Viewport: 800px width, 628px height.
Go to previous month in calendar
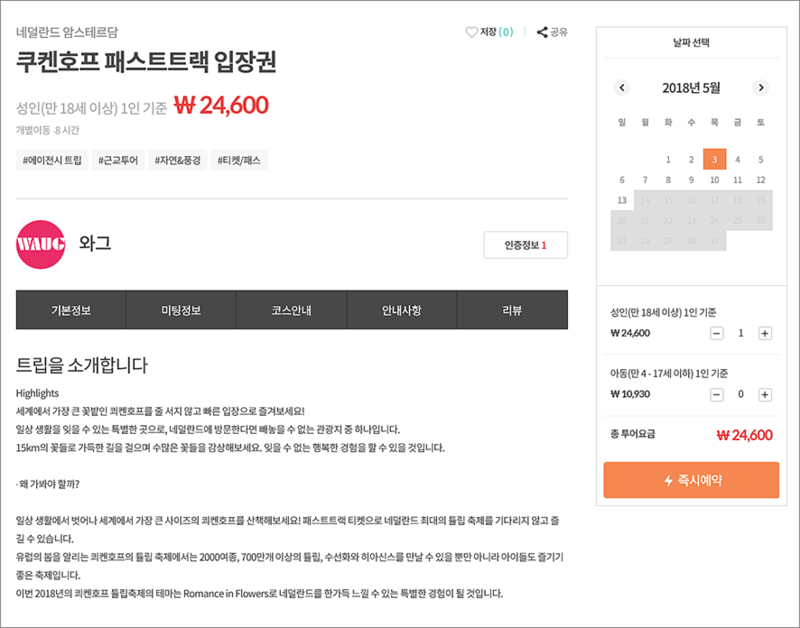click(621, 88)
